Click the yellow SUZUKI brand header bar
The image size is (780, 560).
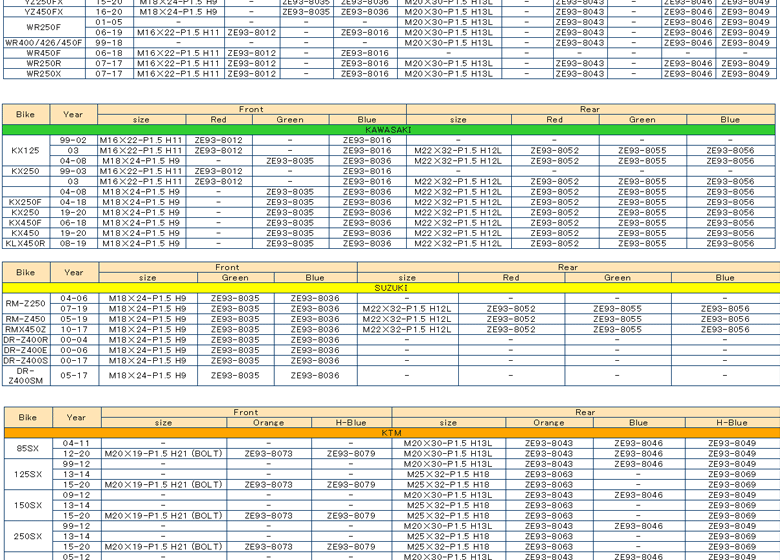pyautogui.click(x=391, y=288)
